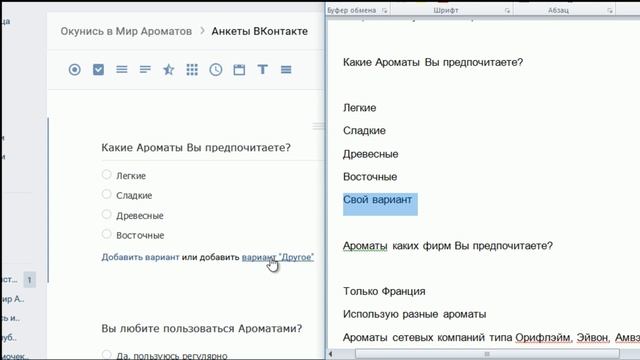
Task: Click the Word horizontal scrollbar thumb
Action: (487, 354)
